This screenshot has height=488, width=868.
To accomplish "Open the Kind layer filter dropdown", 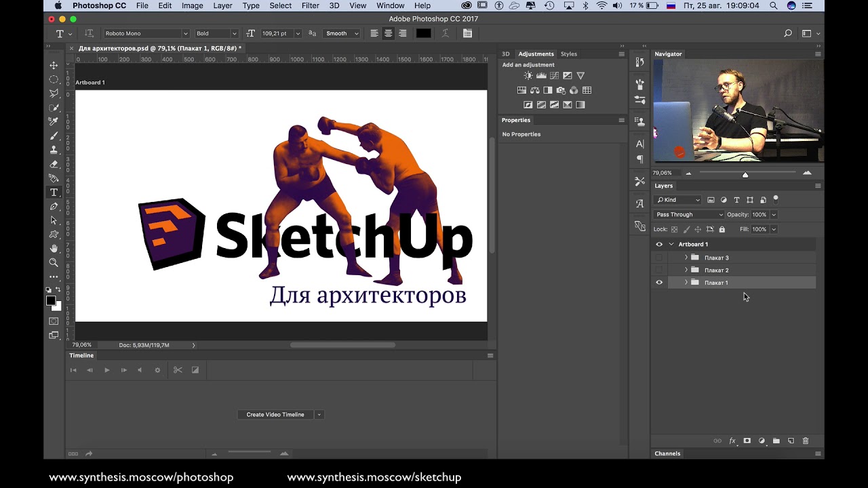I will (x=677, y=200).
